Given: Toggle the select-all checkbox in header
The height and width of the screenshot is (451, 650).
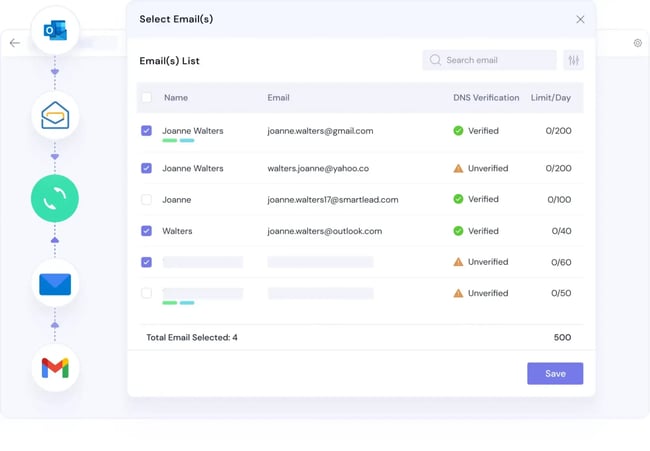Looking at the screenshot, I should tap(147, 98).
